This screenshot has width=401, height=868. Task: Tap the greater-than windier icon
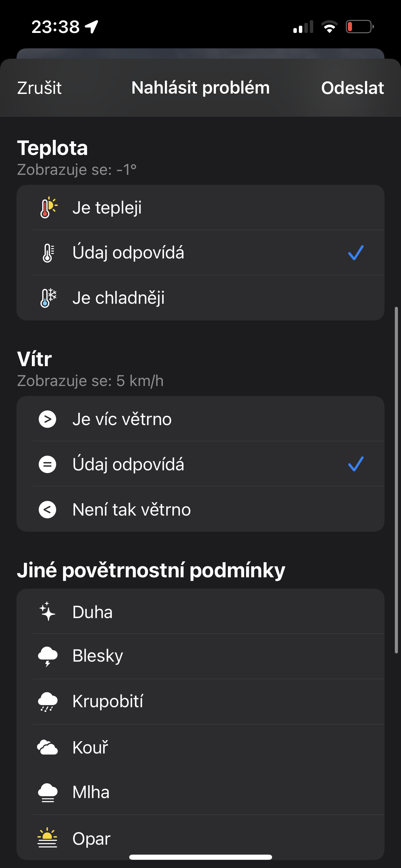(48, 419)
